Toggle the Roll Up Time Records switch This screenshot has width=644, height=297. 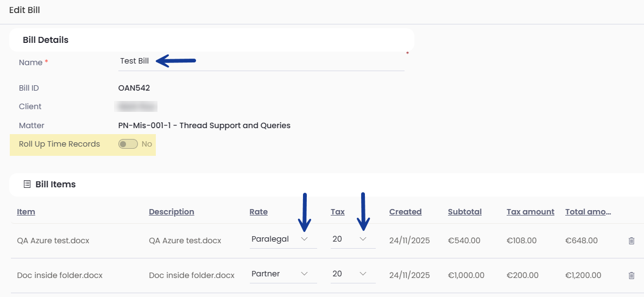pos(128,144)
